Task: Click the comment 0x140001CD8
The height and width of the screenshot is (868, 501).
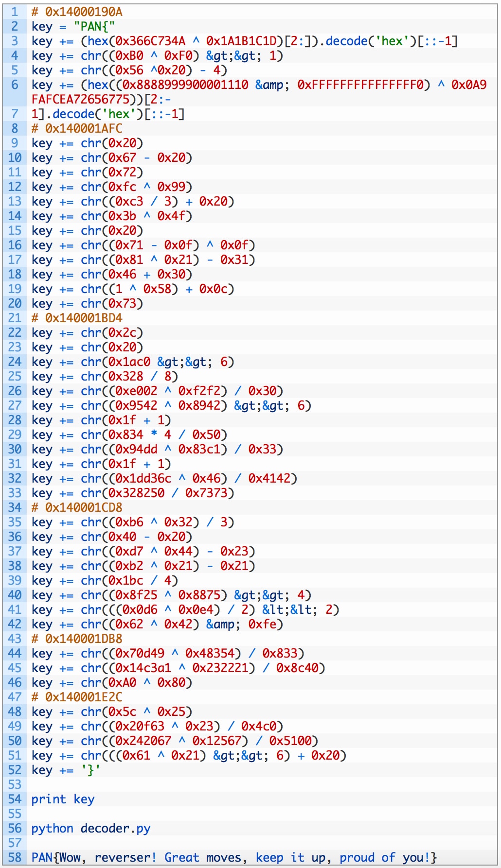Action: pyautogui.click(x=77, y=507)
